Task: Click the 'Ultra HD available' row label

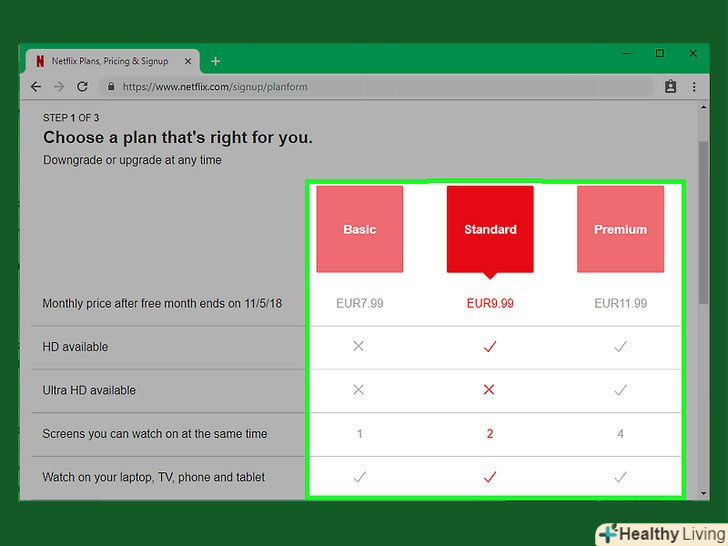Action: pyautogui.click(x=89, y=390)
